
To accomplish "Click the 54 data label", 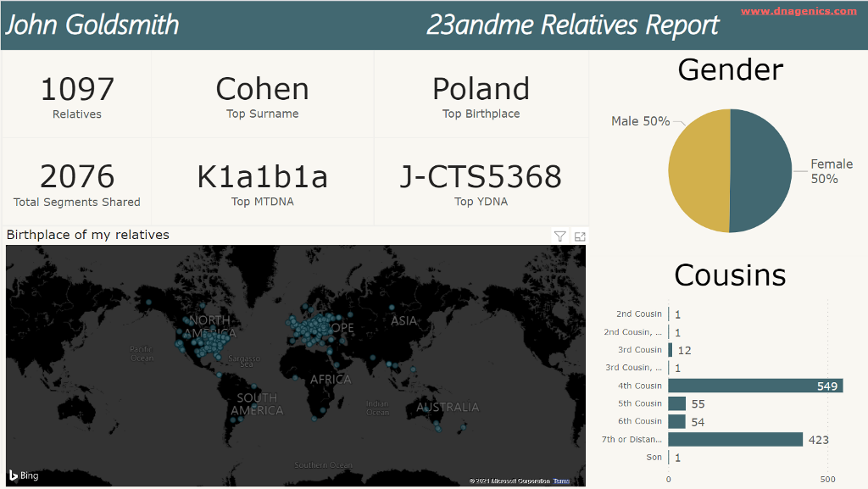I will click(x=698, y=423).
